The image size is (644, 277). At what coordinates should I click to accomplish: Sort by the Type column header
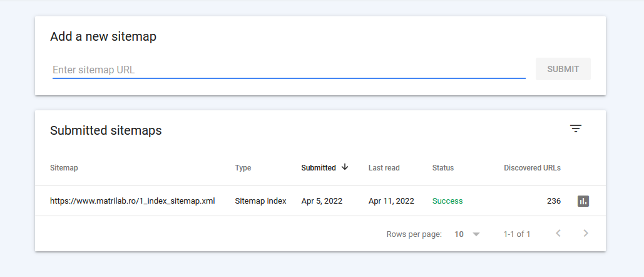[x=243, y=168]
